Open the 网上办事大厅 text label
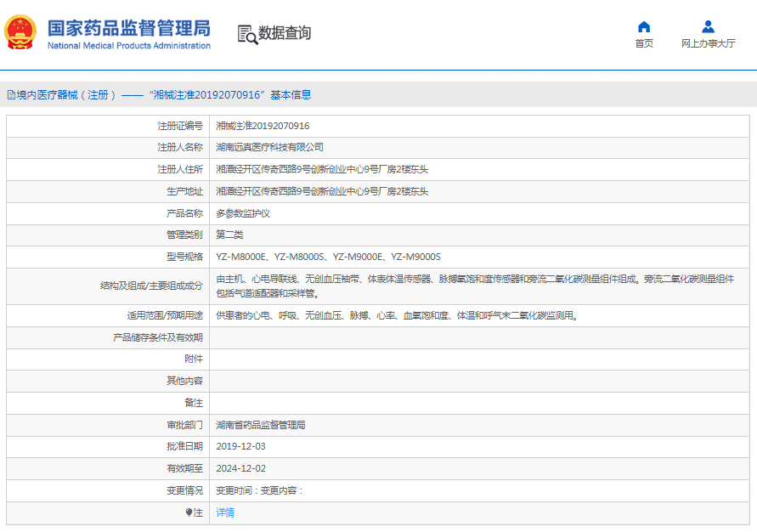This screenshot has width=757, height=532. 708,44
